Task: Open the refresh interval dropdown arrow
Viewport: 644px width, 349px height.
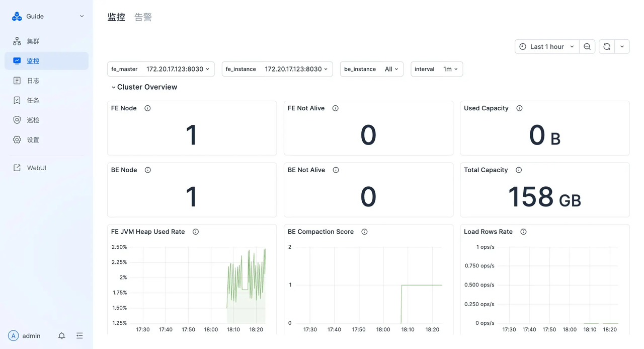Action: pyautogui.click(x=622, y=46)
